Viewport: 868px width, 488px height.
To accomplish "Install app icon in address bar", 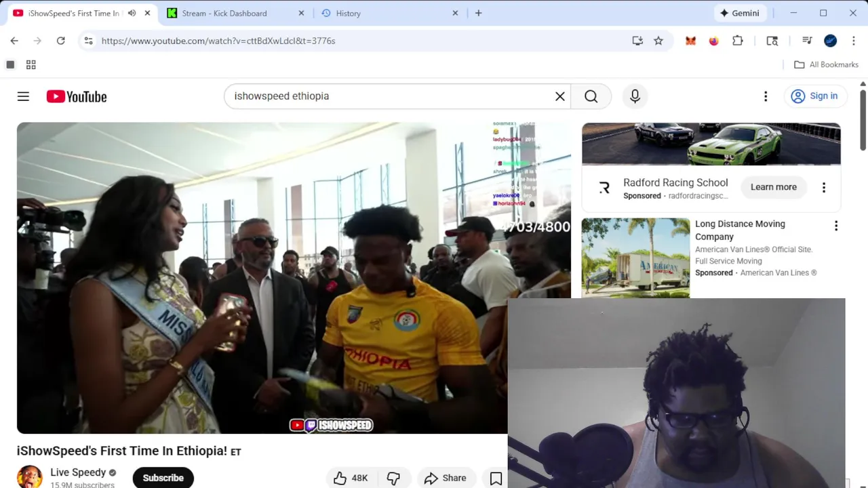I will pyautogui.click(x=637, y=41).
